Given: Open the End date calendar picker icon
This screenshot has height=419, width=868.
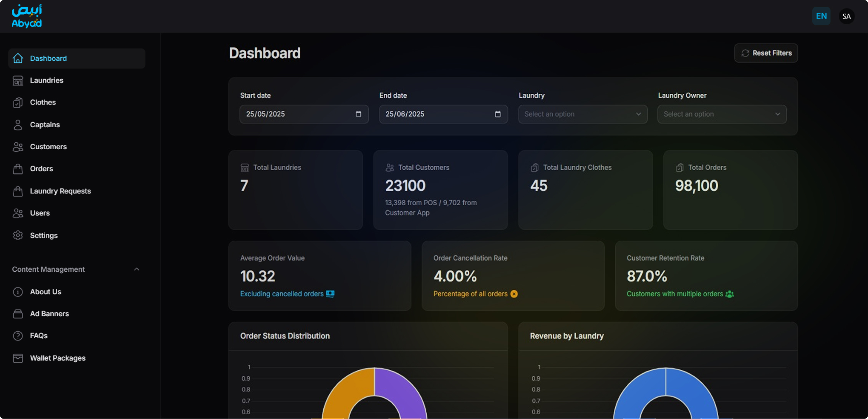Looking at the screenshot, I should click(498, 114).
